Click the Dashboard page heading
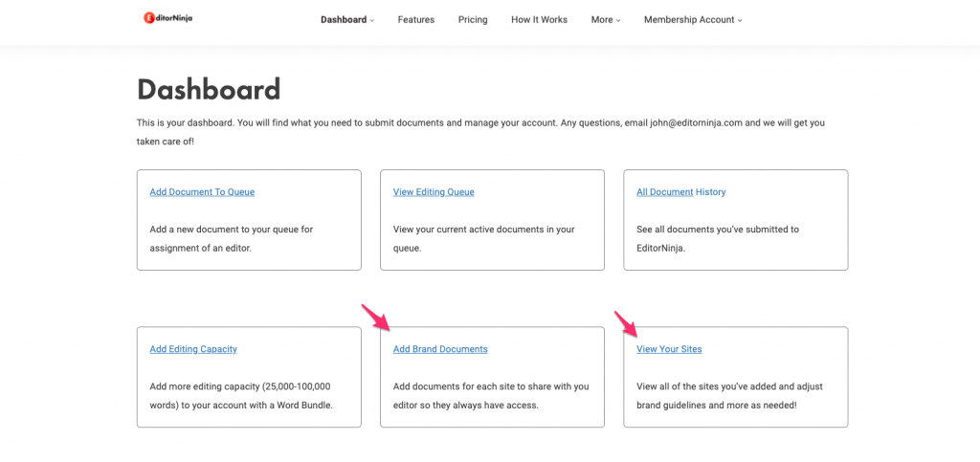This screenshot has width=980, height=462. click(x=209, y=89)
